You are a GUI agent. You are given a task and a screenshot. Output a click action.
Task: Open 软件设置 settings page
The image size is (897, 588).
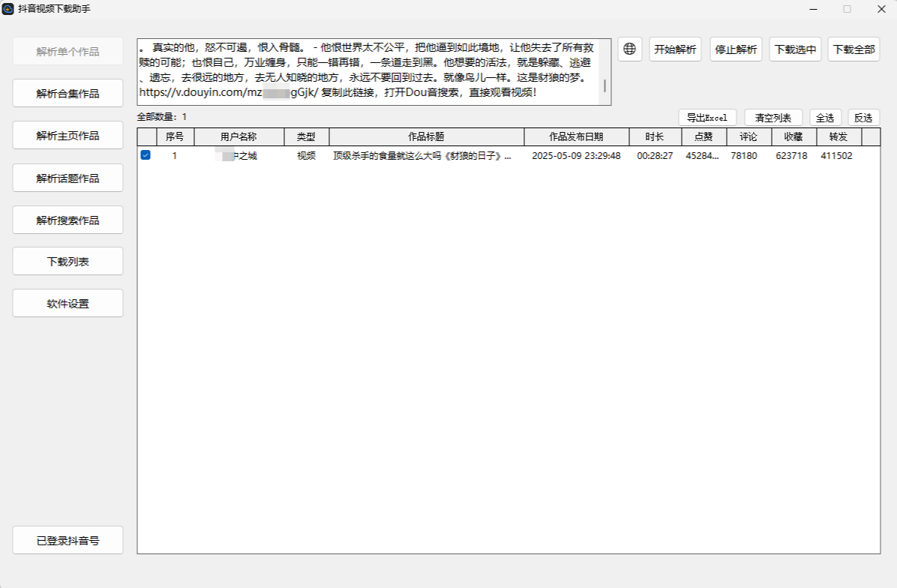67,303
